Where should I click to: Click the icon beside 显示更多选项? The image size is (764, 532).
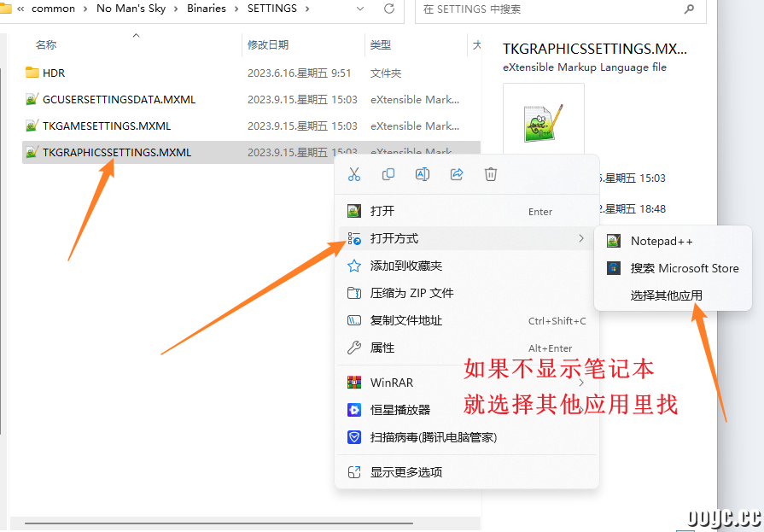354,472
